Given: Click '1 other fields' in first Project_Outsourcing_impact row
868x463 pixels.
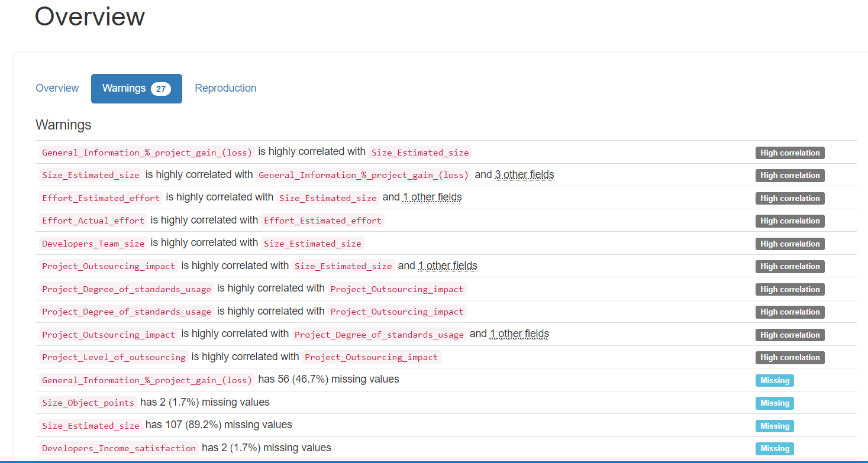Looking at the screenshot, I should click(x=447, y=266).
